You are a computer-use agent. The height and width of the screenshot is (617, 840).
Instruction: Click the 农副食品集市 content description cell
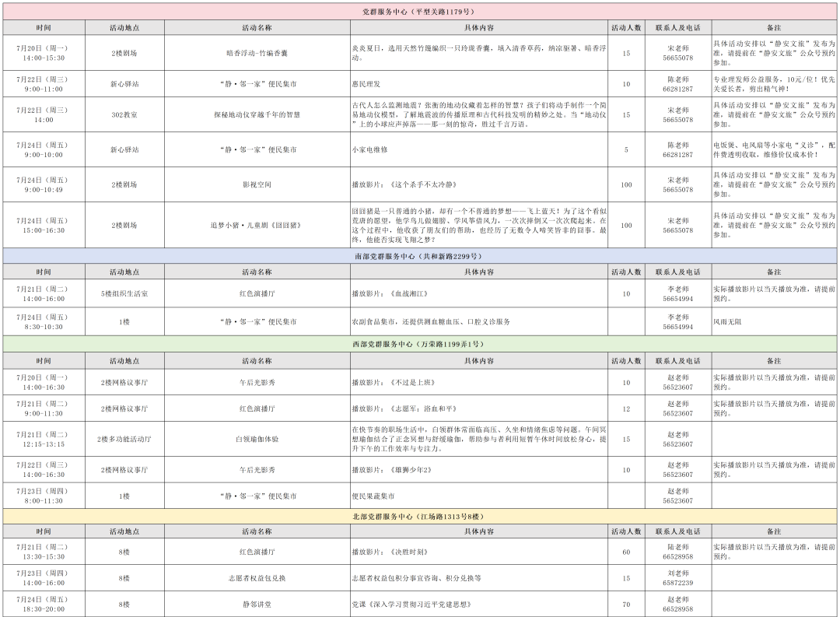point(479,321)
